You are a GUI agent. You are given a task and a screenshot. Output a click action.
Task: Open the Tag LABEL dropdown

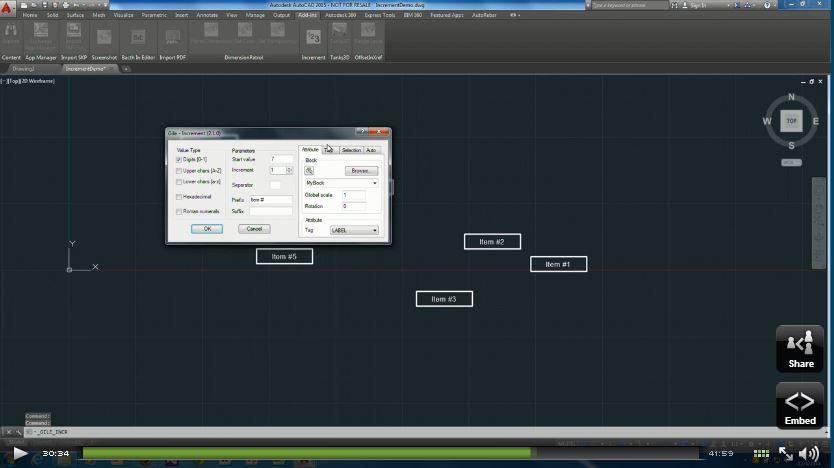tap(354, 230)
